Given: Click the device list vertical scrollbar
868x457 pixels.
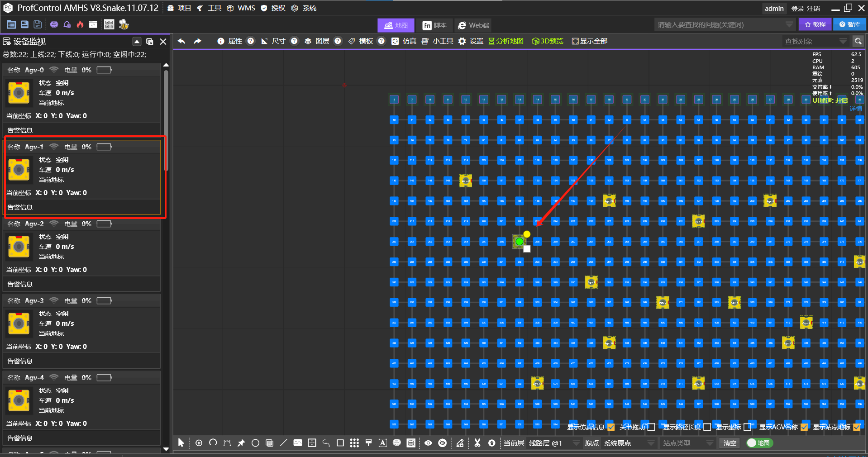Looking at the screenshot, I should [x=166, y=120].
